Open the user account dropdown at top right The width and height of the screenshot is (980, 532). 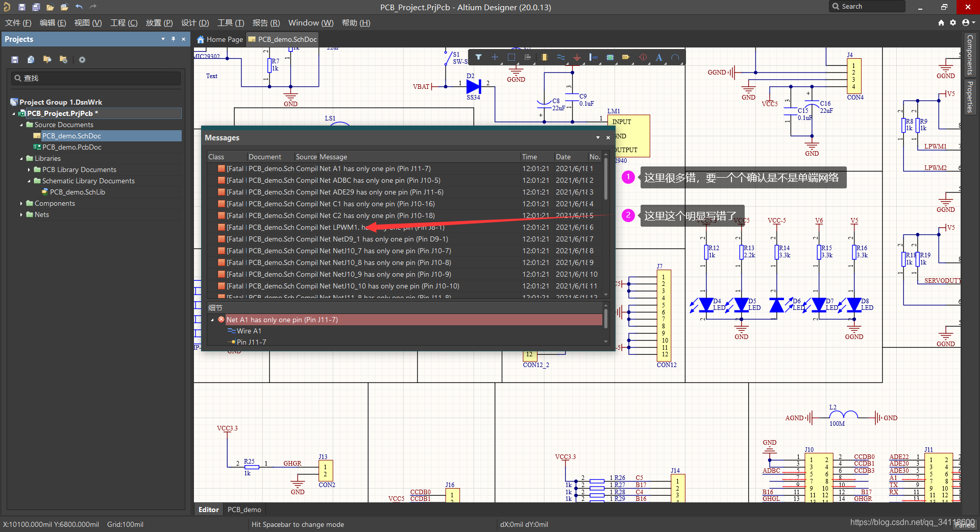tap(968, 22)
